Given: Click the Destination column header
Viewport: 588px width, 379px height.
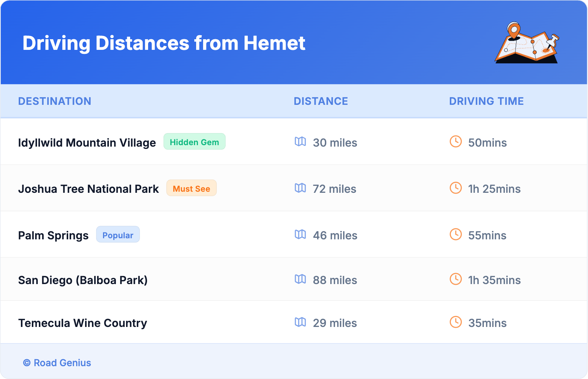Looking at the screenshot, I should coord(55,101).
